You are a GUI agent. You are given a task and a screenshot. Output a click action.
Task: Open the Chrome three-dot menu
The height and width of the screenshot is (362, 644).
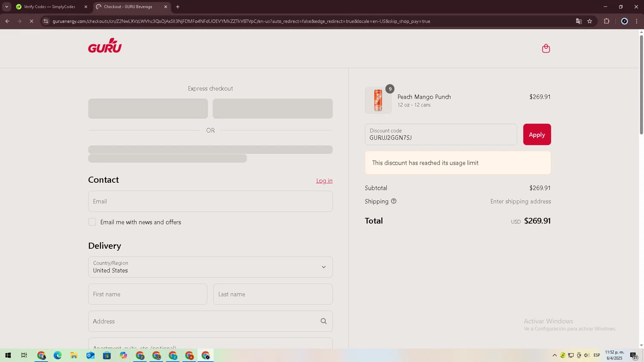tap(637, 21)
